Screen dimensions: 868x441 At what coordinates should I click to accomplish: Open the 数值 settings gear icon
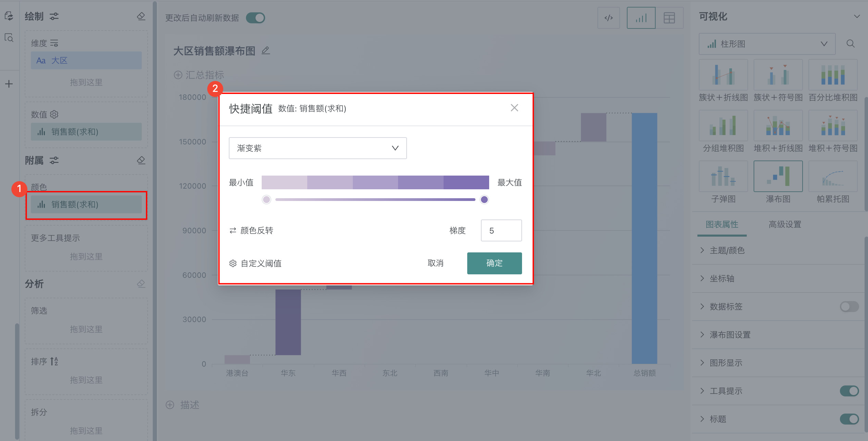(x=54, y=114)
